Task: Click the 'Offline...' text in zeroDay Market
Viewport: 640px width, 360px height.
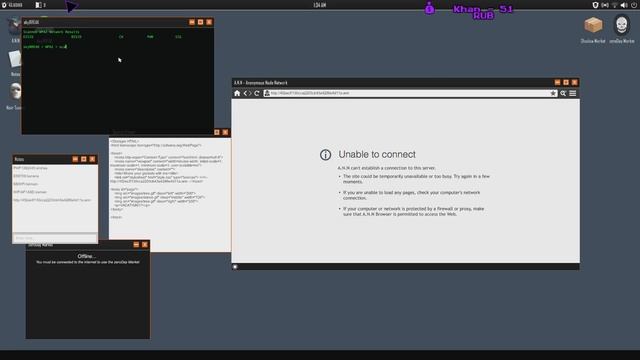Action: click(87, 256)
